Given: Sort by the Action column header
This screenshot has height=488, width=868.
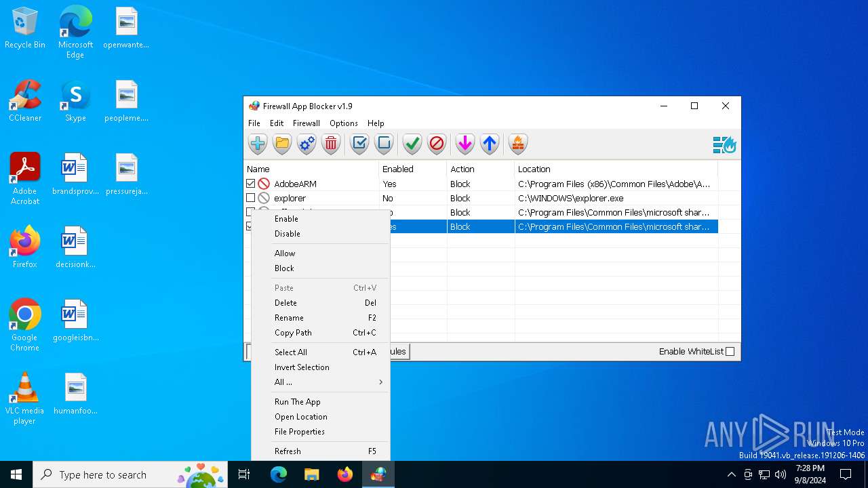Looking at the screenshot, I should (481, 169).
